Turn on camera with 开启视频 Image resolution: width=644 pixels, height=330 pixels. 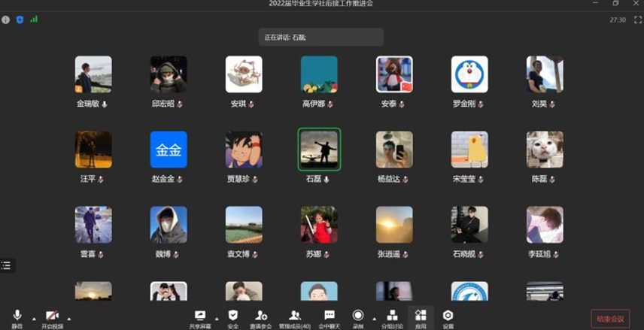pos(52,317)
